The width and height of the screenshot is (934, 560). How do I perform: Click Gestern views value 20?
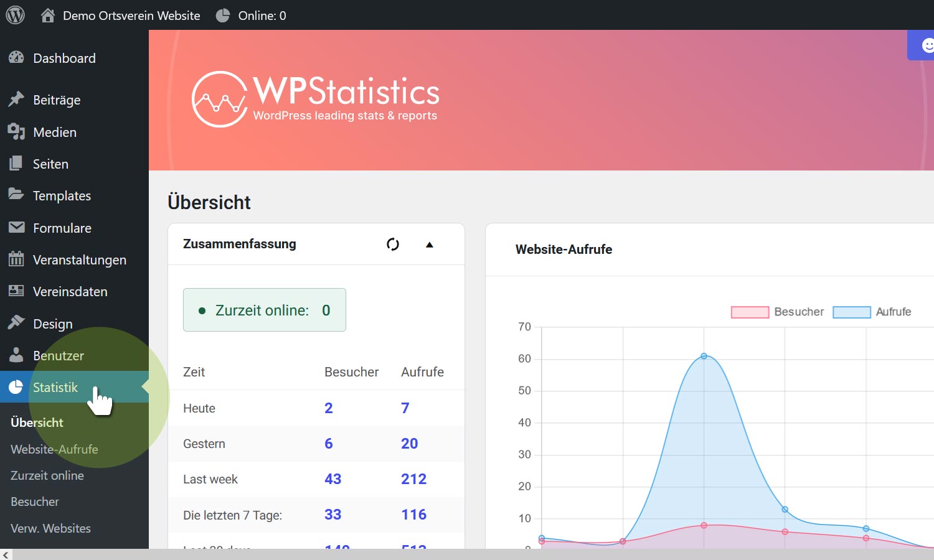click(410, 444)
